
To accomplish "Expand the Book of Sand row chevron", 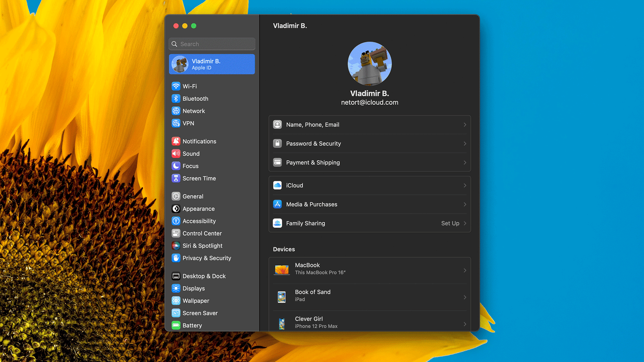I will click(x=465, y=297).
